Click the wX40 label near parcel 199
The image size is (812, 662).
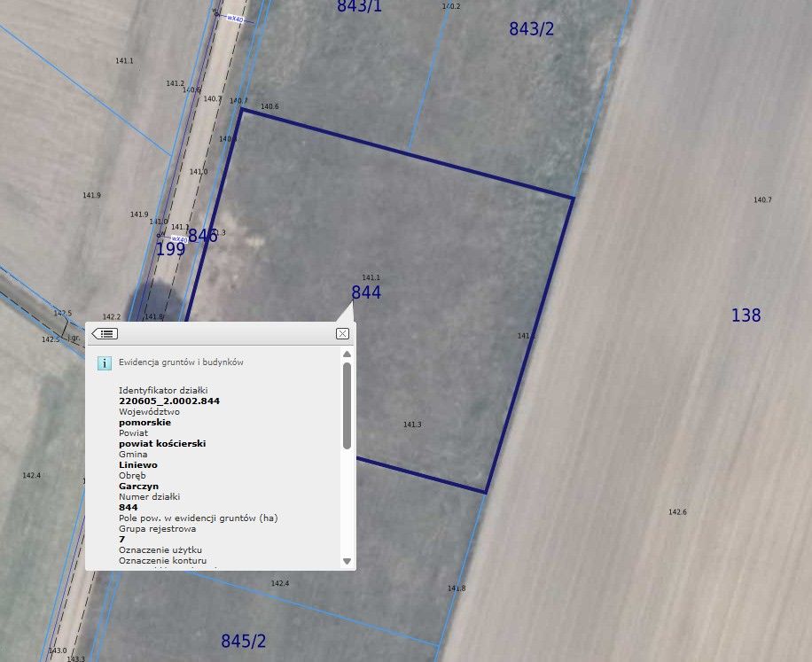pyautogui.click(x=179, y=239)
